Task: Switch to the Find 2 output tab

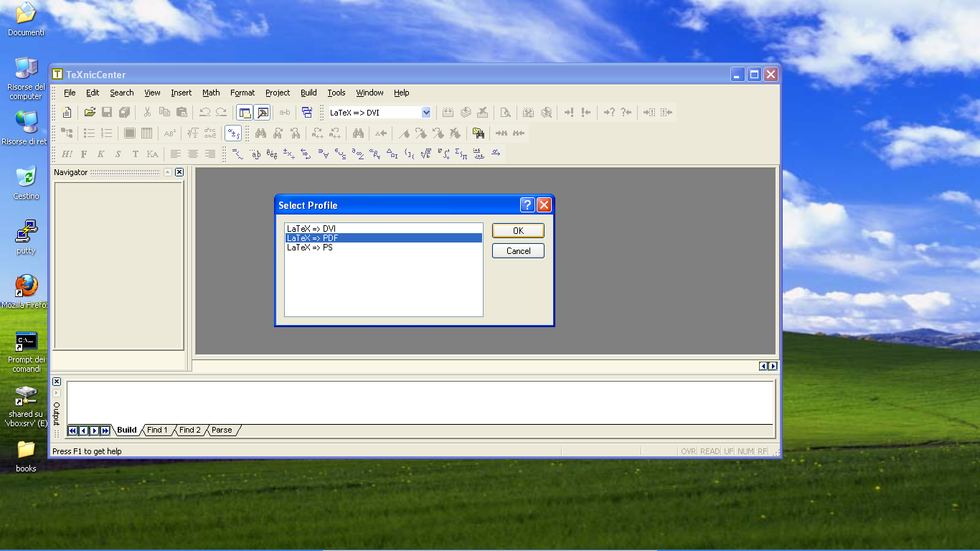Action: tap(190, 430)
